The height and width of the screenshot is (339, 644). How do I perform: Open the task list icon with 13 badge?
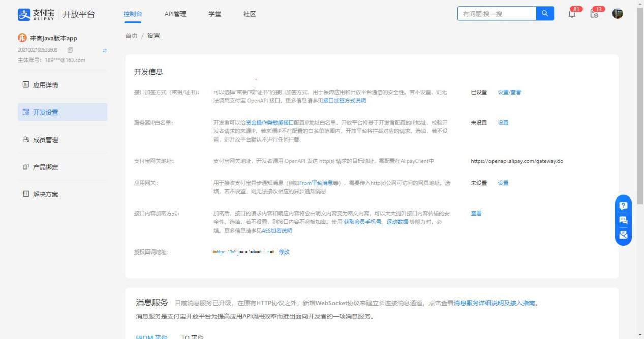pyautogui.click(x=594, y=14)
